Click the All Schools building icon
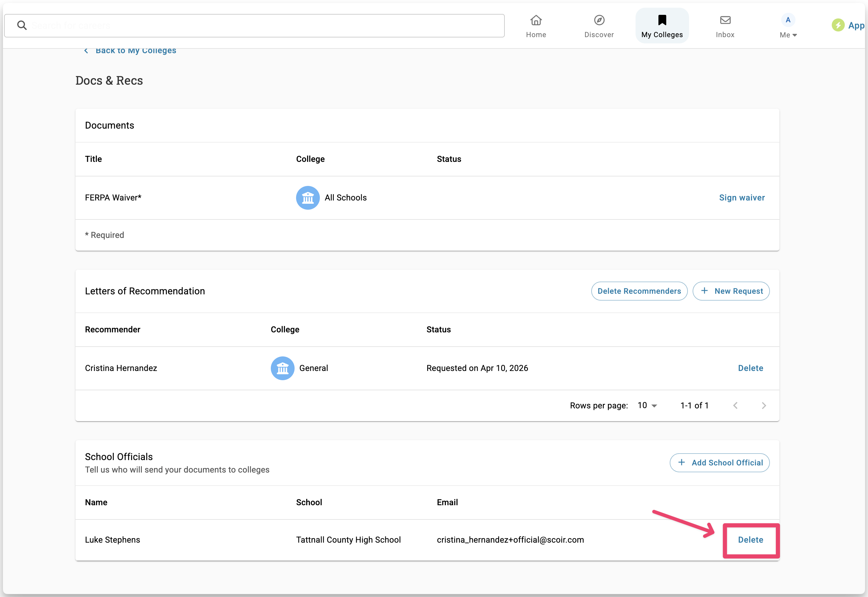This screenshot has width=868, height=597. pyautogui.click(x=308, y=198)
